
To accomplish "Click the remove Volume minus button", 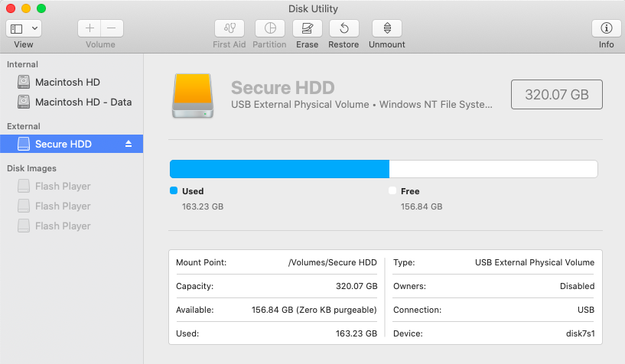I will tap(112, 28).
